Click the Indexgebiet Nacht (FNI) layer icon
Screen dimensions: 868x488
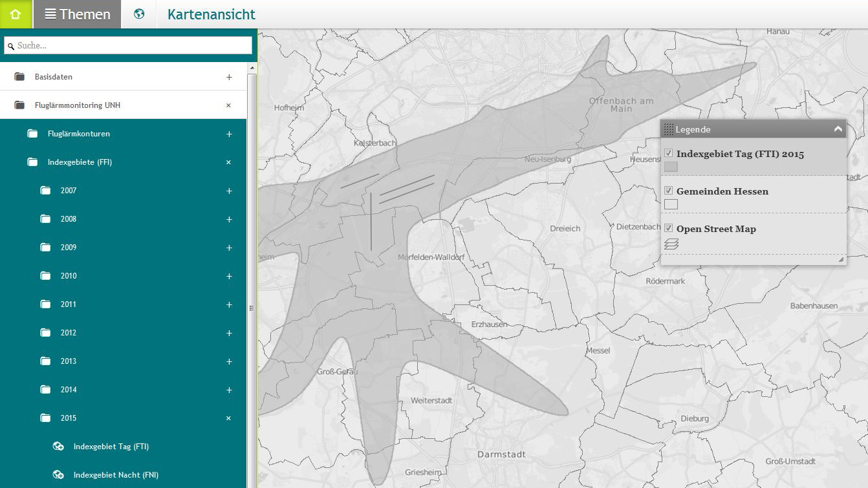[58, 475]
